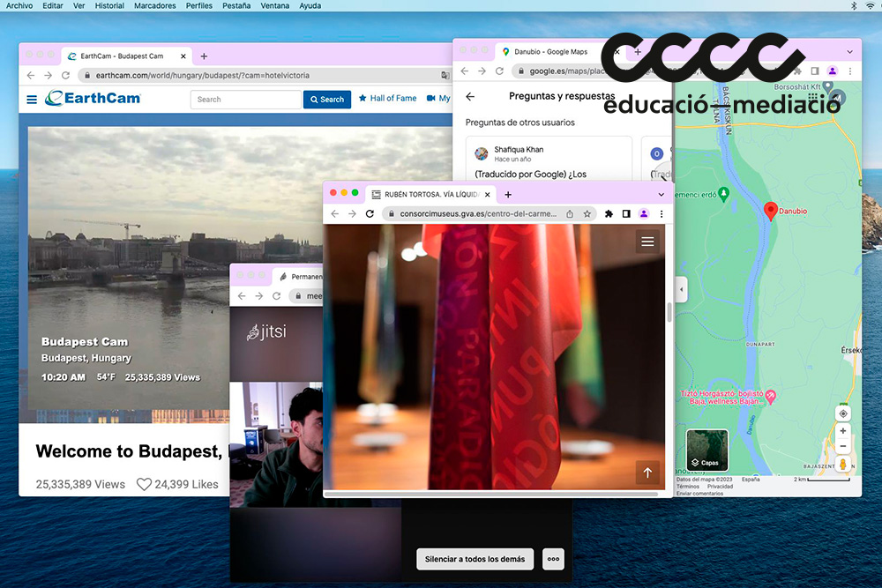The height and width of the screenshot is (588, 882).
Task: Click the scroll-to-top arrow on museum page
Action: [647, 473]
